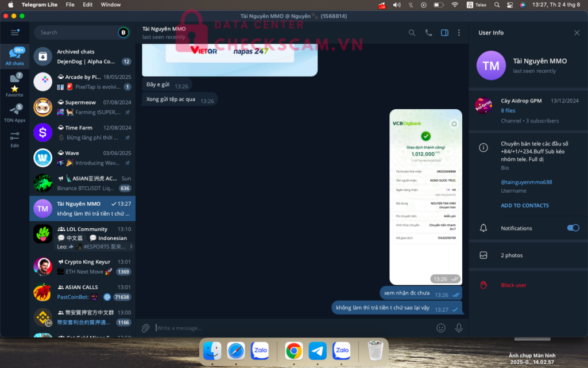Click the @tainguyenmmo688 username
Screen dimensions: 588x368
coord(526,182)
